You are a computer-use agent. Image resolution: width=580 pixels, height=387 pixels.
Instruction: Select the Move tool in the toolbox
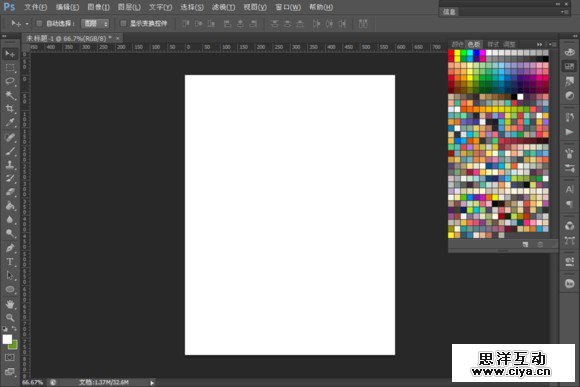tap(10, 54)
